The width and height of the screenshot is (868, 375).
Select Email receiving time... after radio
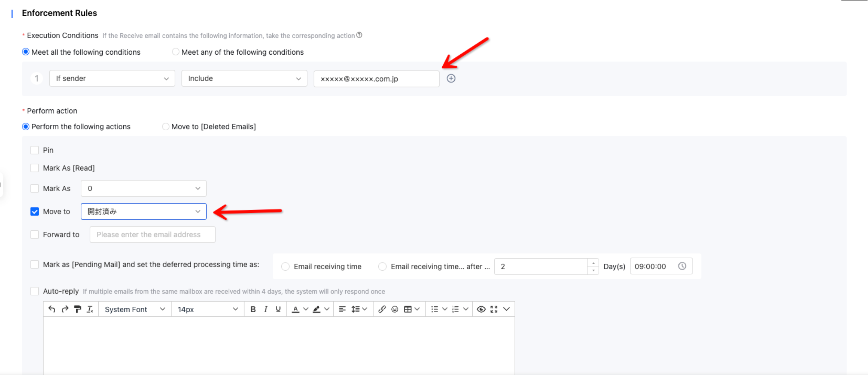[382, 267]
